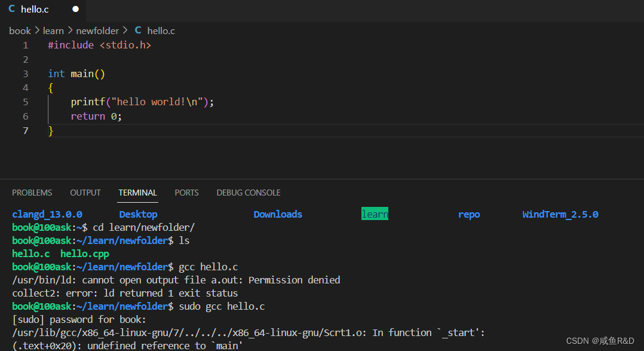Image resolution: width=644 pixels, height=351 pixels.
Task: Switch to the PORTS tab
Action: pyautogui.click(x=186, y=193)
